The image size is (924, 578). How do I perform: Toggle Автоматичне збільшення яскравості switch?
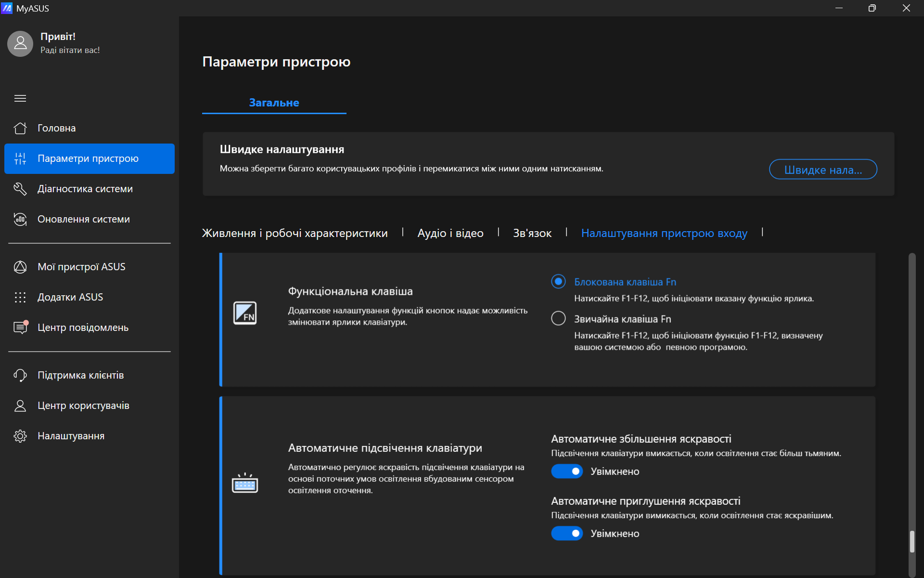click(x=567, y=471)
